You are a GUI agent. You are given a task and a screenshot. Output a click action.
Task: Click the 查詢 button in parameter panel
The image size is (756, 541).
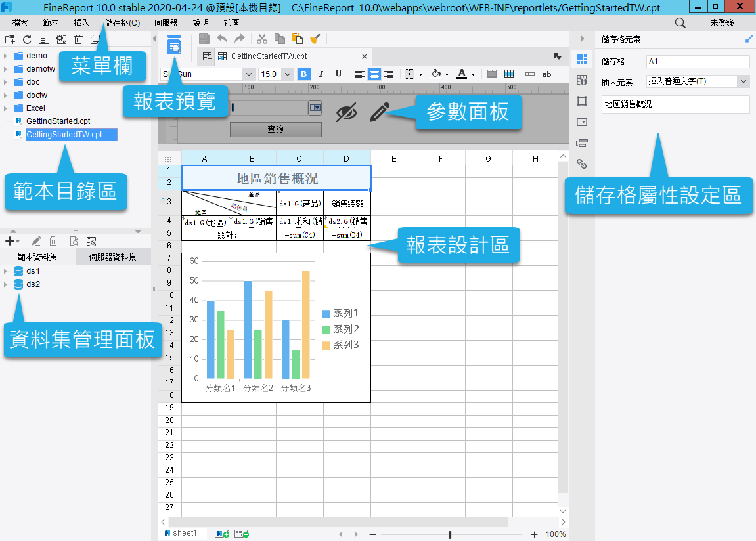[276, 129]
